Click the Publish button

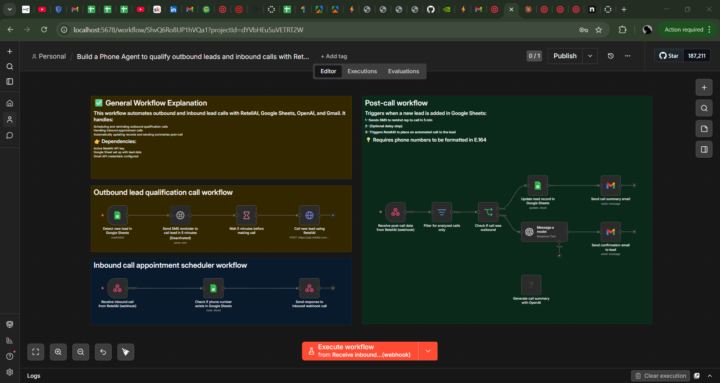point(565,56)
